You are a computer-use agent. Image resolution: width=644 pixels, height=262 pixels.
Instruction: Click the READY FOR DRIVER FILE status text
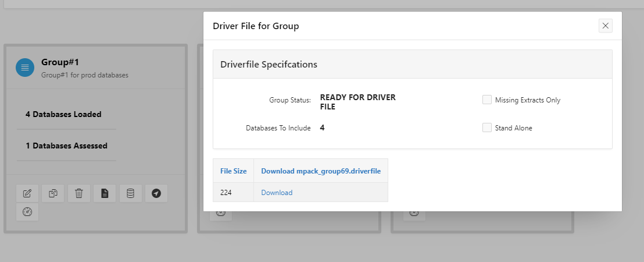pyautogui.click(x=357, y=102)
